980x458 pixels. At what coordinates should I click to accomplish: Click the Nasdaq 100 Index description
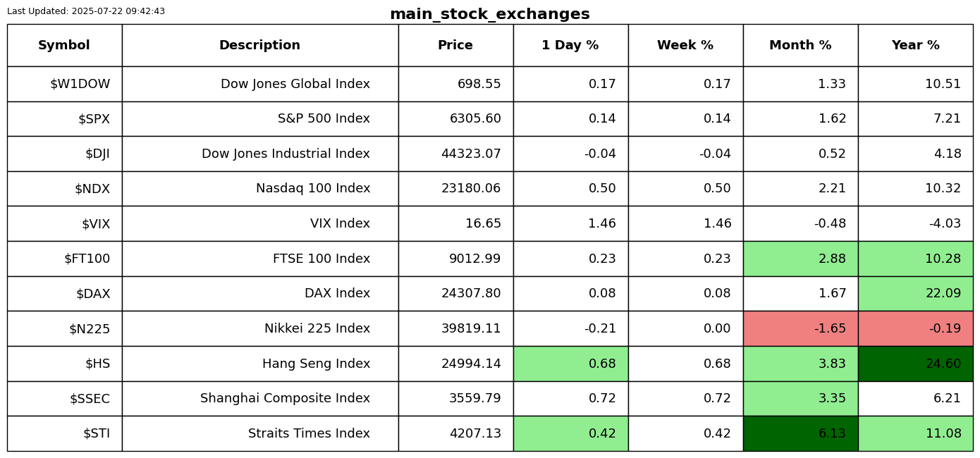pyautogui.click(x=312, y=189)
